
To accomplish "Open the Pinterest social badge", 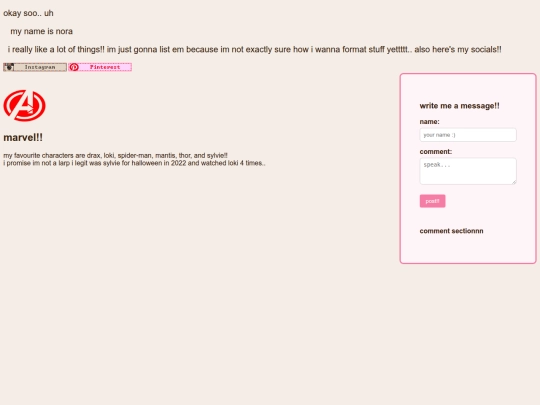I will [100, 67].
